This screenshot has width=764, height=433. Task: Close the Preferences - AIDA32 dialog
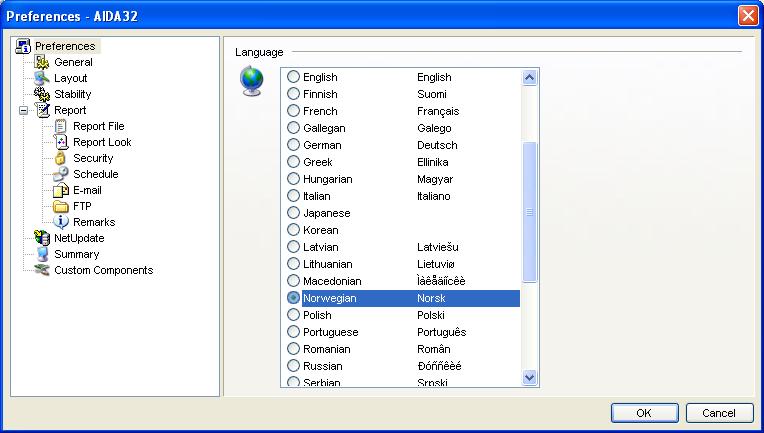pyautogui.click(x=748, y=16)
